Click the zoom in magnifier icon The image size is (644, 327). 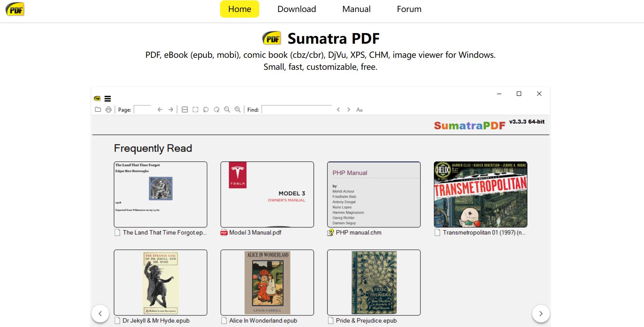click(238, 110)
